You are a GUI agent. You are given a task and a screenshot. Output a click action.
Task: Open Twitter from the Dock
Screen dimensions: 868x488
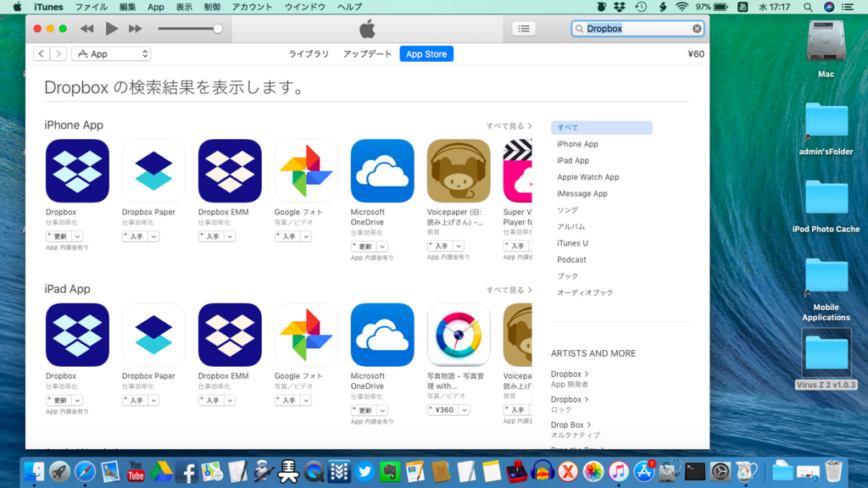tap(364, 472)
